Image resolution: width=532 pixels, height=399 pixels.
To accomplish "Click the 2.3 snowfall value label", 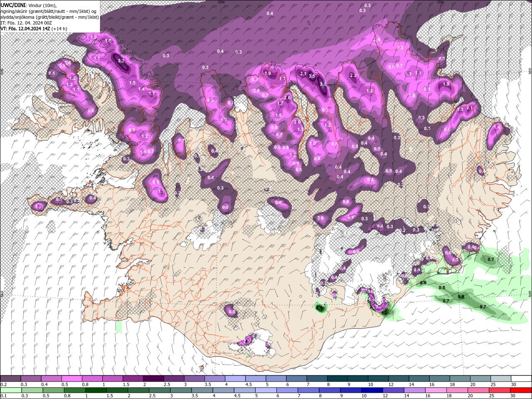I will pos(354,76).
